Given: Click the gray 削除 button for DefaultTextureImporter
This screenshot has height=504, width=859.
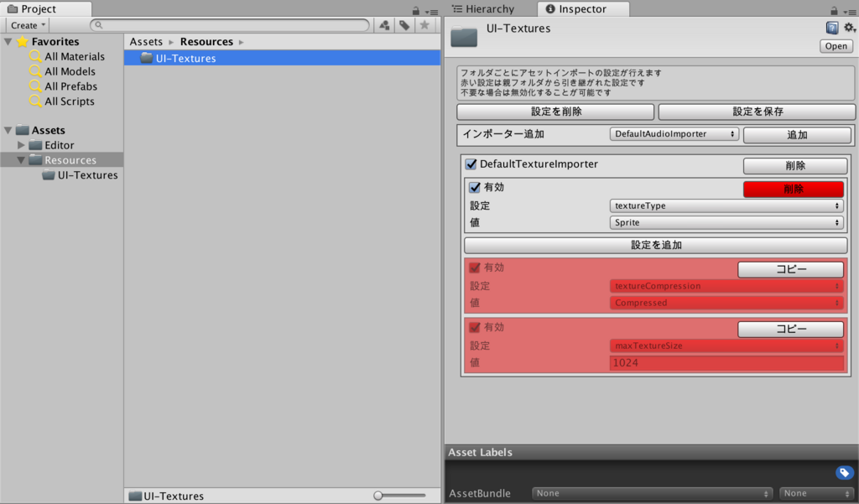Looking at the screenshot, I should [x=795, y=165].
